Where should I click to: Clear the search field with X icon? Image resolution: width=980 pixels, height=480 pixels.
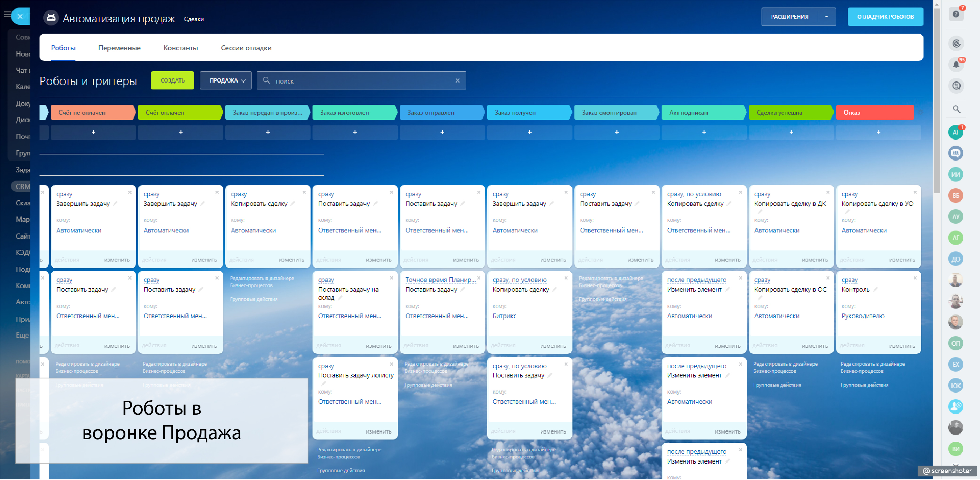coord(457,81)
